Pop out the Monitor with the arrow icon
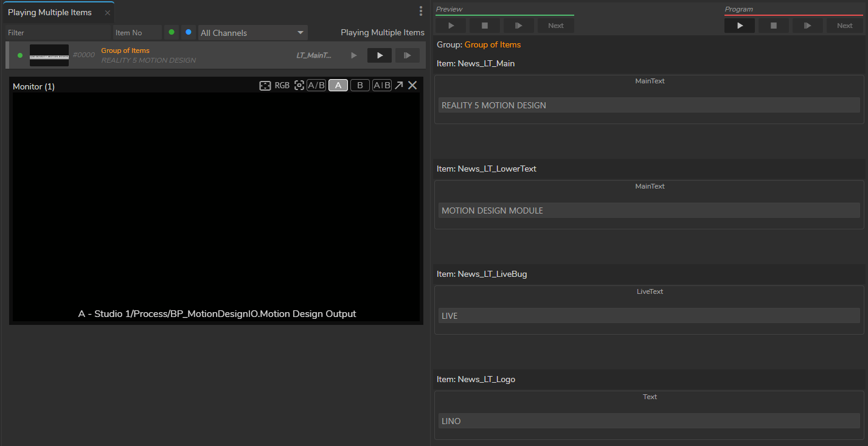This screenshot has height=446, width=868. (x=399, y=86)
